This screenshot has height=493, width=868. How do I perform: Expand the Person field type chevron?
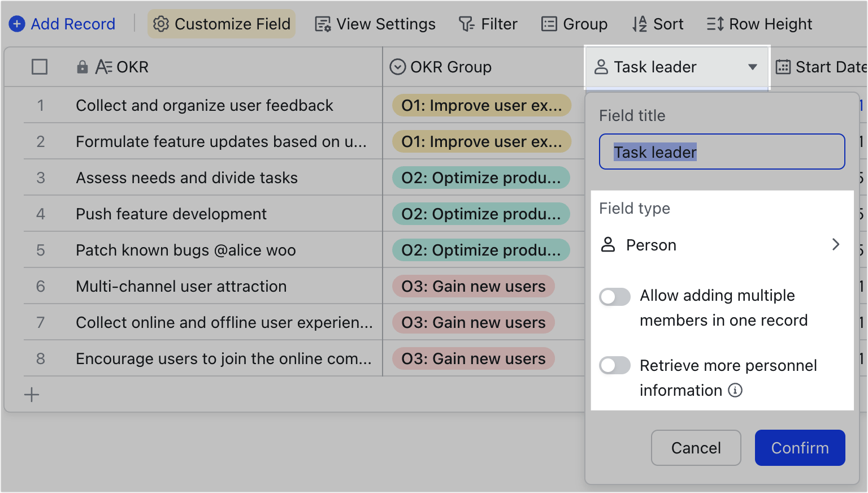pyautogui.click(x=836, y=244)
